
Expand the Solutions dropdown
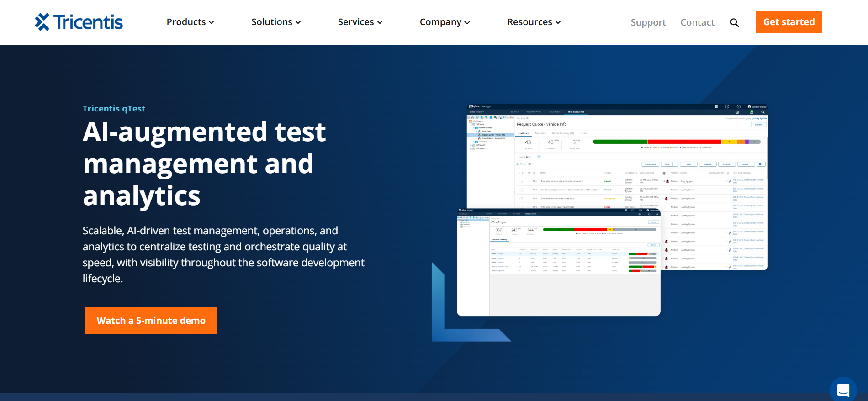(276, 22)
